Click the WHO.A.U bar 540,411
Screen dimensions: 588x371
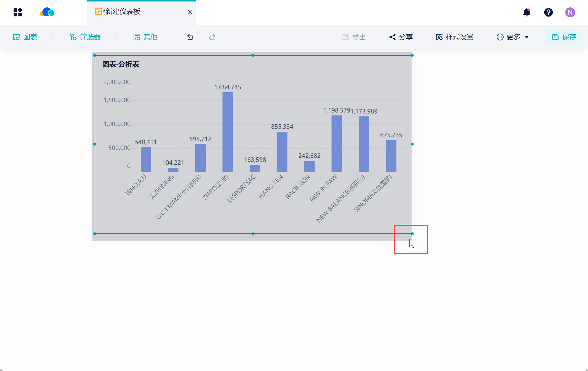click(146, 160)
